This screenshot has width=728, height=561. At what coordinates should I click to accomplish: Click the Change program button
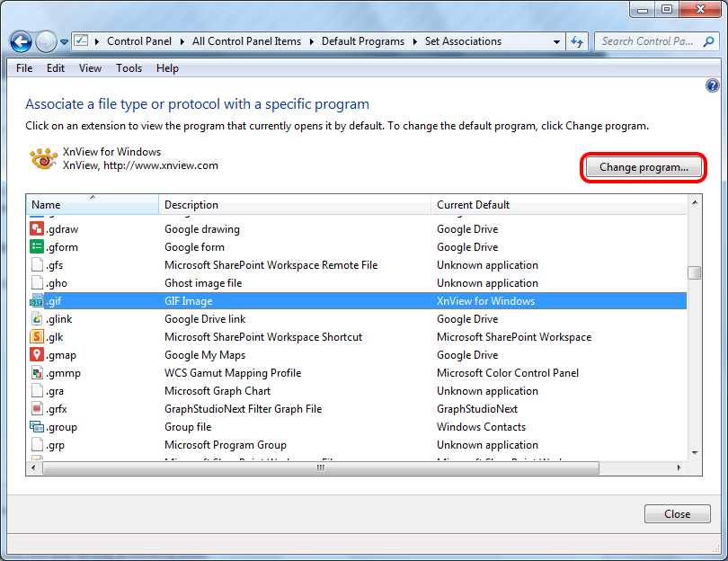644,167
